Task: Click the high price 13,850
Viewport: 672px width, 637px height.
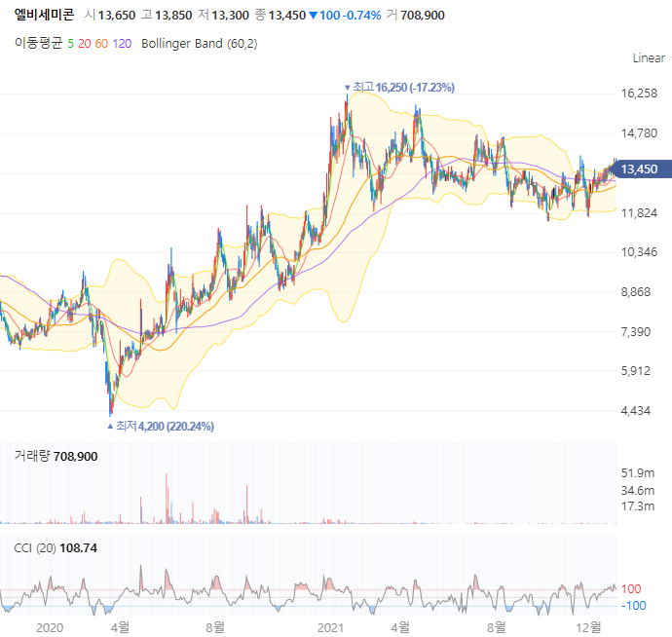Action: tap(173, 16)
